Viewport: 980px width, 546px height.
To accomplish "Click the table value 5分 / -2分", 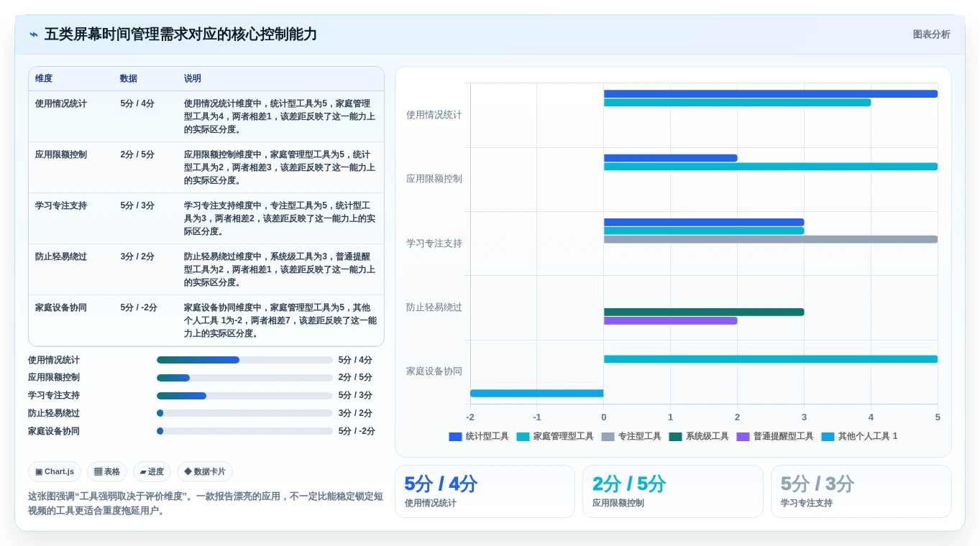I will (139, 307).
